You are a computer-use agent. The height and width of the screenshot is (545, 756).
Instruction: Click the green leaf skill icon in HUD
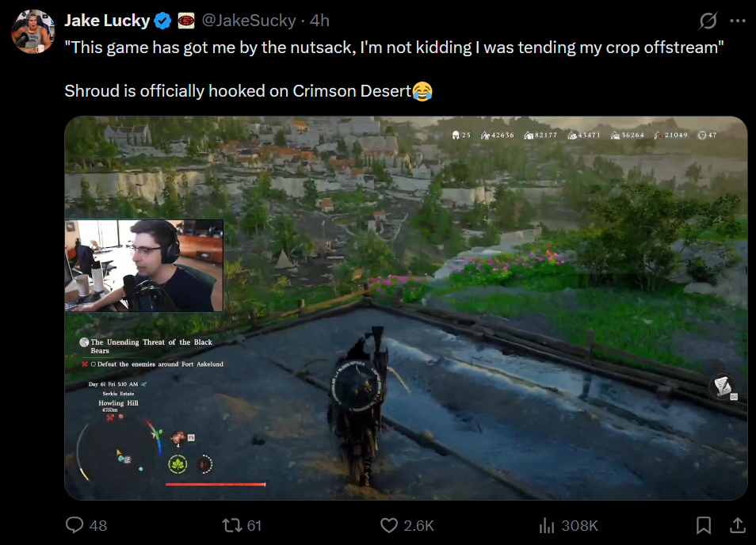coord(178,464)
